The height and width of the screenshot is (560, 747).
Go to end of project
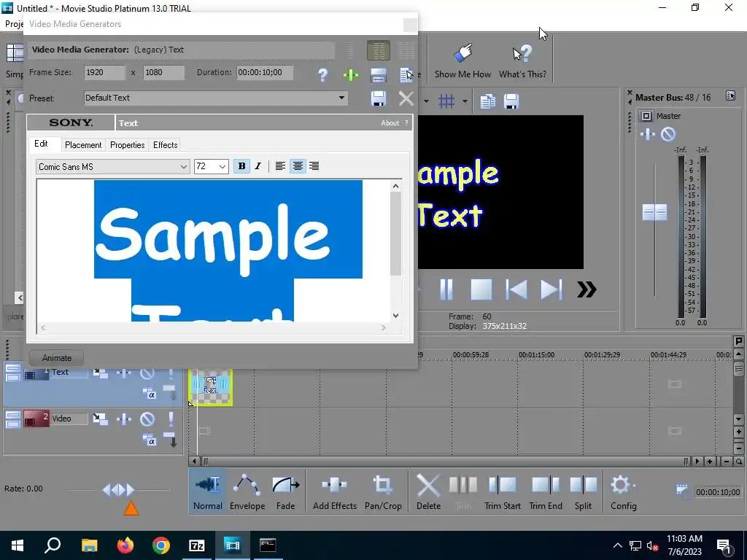(551, 289)
